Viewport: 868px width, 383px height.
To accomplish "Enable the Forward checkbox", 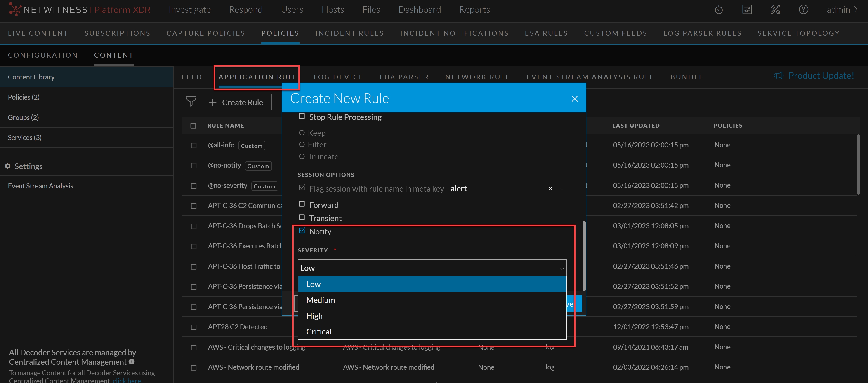I will [302, 204].
